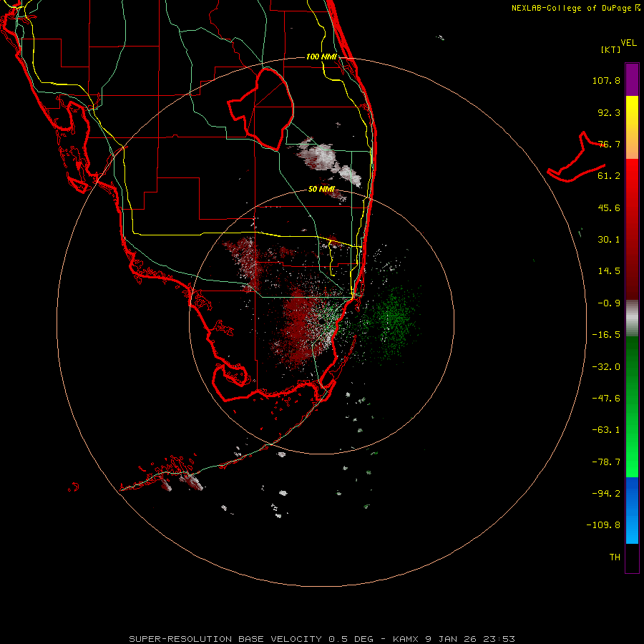Click the purple top segment of color bar
The image size is (644, 644).
[x=632, y=79]
